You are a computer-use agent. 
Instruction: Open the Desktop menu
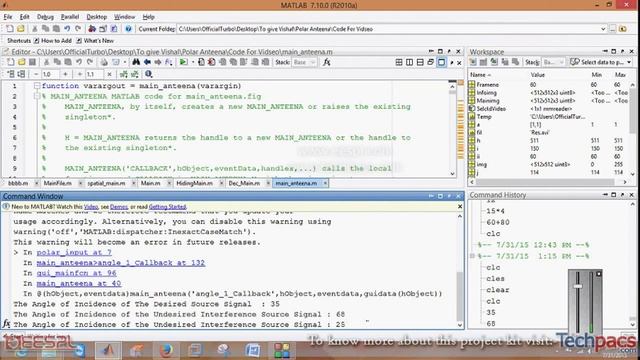pyautogui.click(x=96, y=17)
